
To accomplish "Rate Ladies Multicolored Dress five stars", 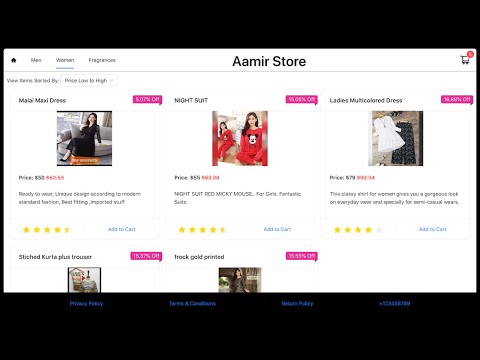I will pyautogui.click(x=379, y=229).
